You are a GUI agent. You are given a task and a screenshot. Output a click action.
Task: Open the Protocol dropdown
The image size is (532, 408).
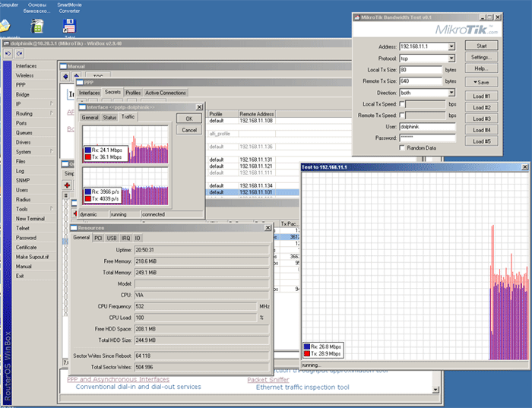click(451, 59)
